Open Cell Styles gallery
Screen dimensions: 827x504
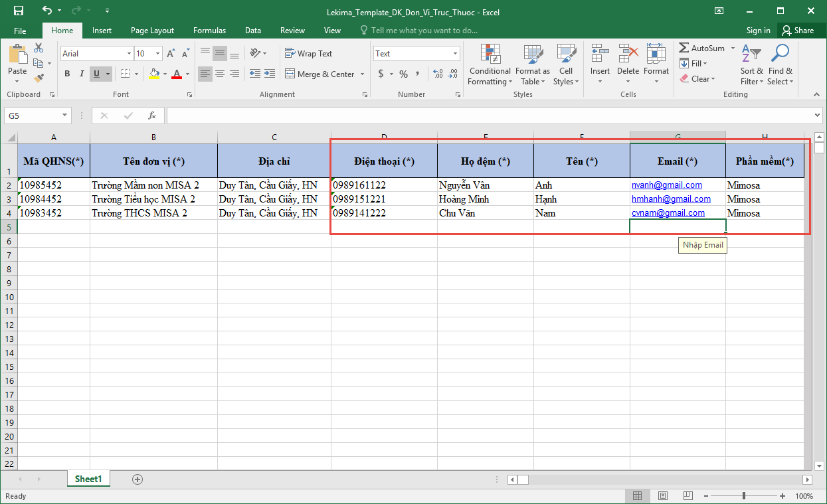[566, 65]
